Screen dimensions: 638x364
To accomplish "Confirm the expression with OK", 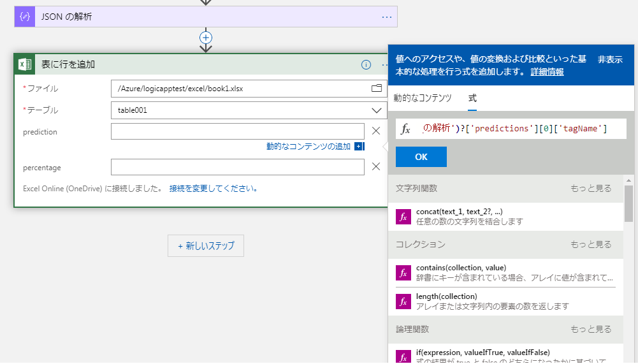I will (x=421, y=157).
